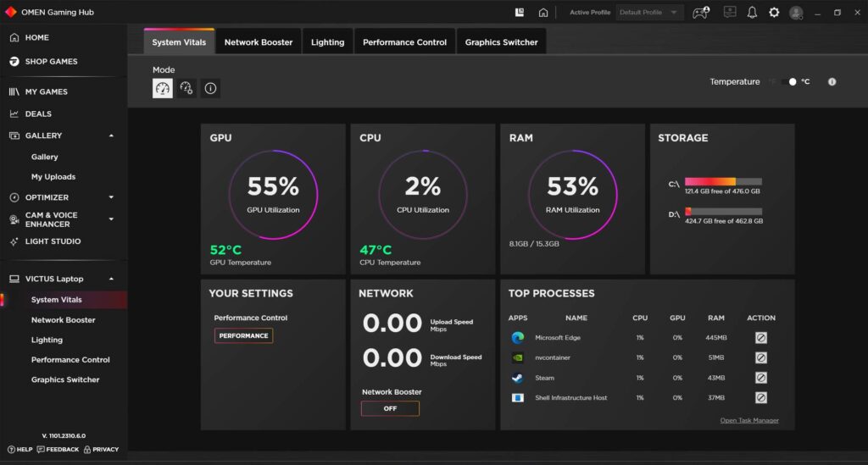Click the OPTIMIZER sidebar entry

click(x=47, y=197)
